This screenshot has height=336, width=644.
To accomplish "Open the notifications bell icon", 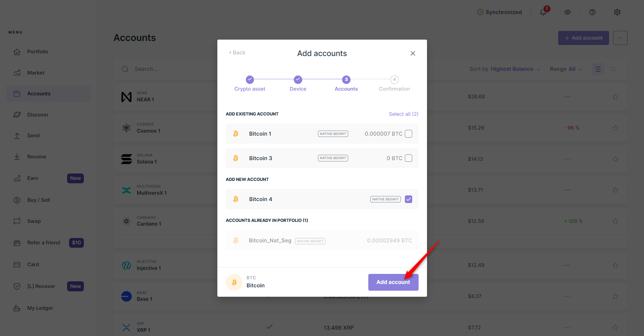I will click(543, 12).
